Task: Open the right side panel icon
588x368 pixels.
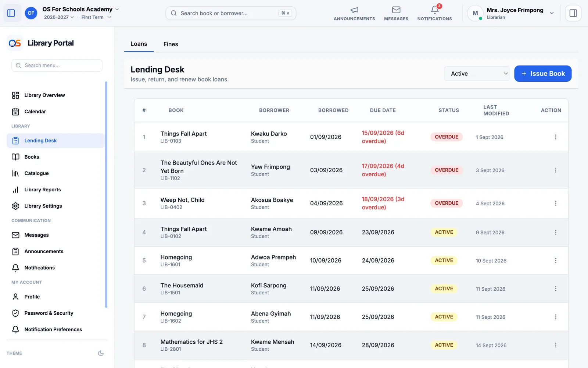Action: [573, 13]
